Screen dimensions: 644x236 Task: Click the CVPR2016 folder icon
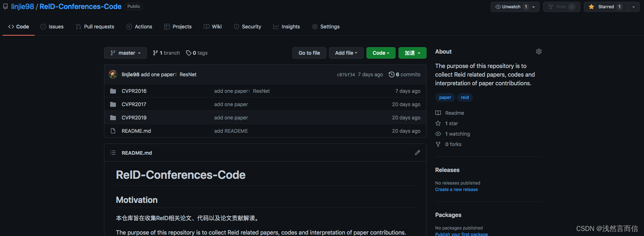(x=113, y=91)
